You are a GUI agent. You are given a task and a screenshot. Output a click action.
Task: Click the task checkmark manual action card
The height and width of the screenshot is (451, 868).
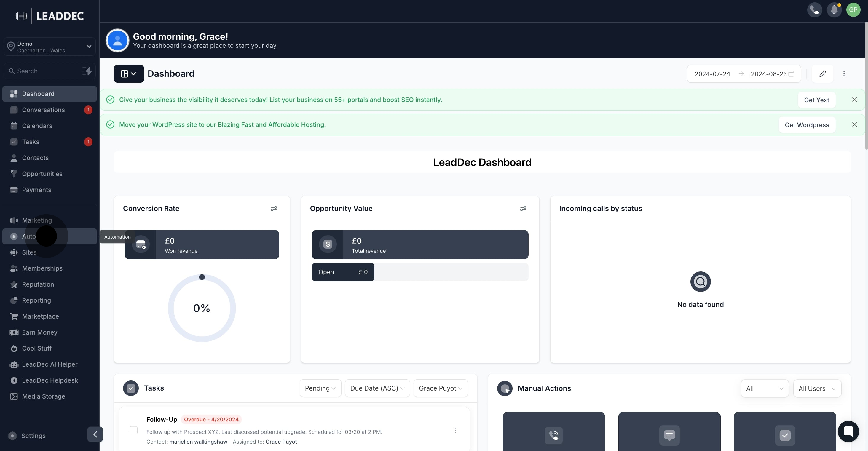tap(785, 431)
